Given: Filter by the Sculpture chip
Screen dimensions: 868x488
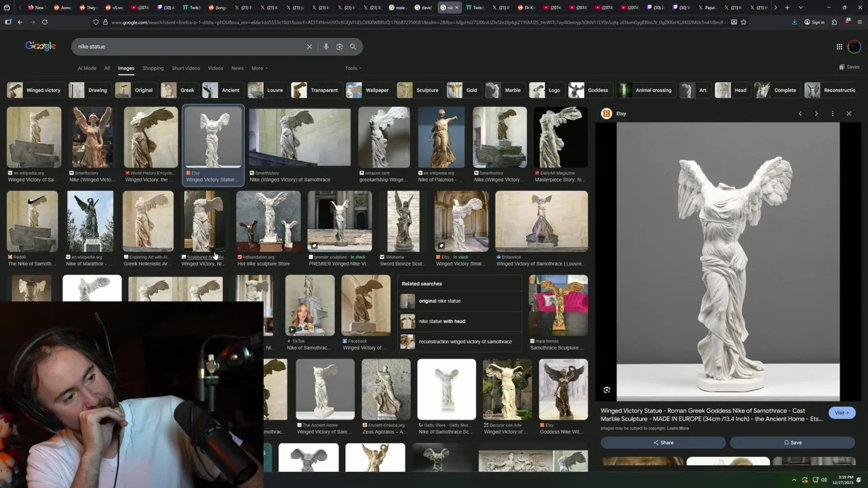Looking at the screenshot, I should [419, 90].
